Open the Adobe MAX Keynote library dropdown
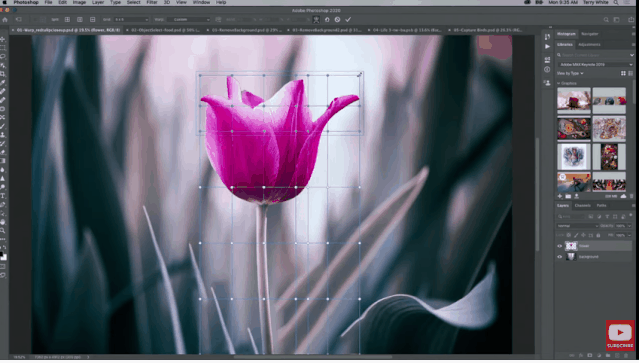Screen dimensions: 639x363 click(595, 64)
